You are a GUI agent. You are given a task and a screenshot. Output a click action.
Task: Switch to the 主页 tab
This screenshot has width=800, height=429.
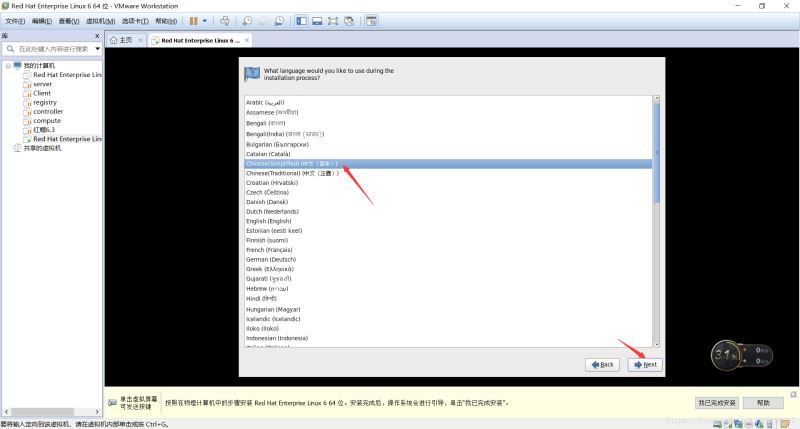click(121, 40)
